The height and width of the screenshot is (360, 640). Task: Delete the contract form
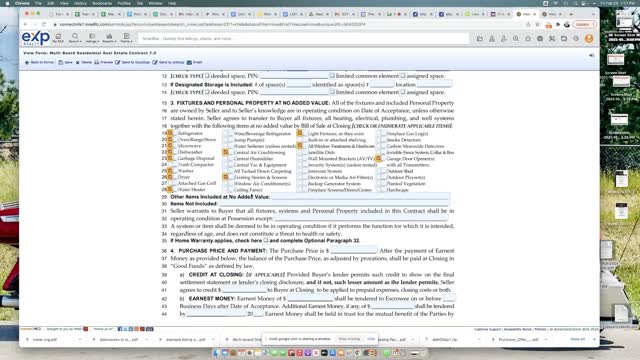tap(84, 62)
